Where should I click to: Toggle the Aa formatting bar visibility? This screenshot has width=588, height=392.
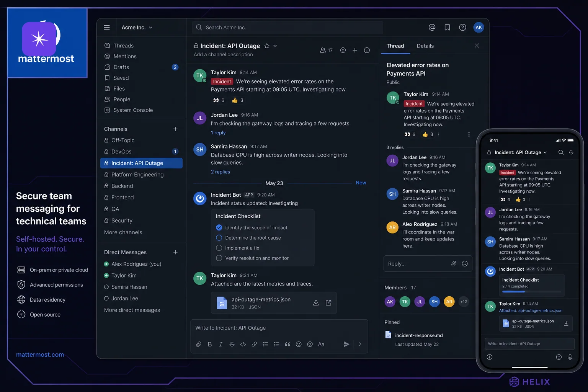tap(321, 344)
